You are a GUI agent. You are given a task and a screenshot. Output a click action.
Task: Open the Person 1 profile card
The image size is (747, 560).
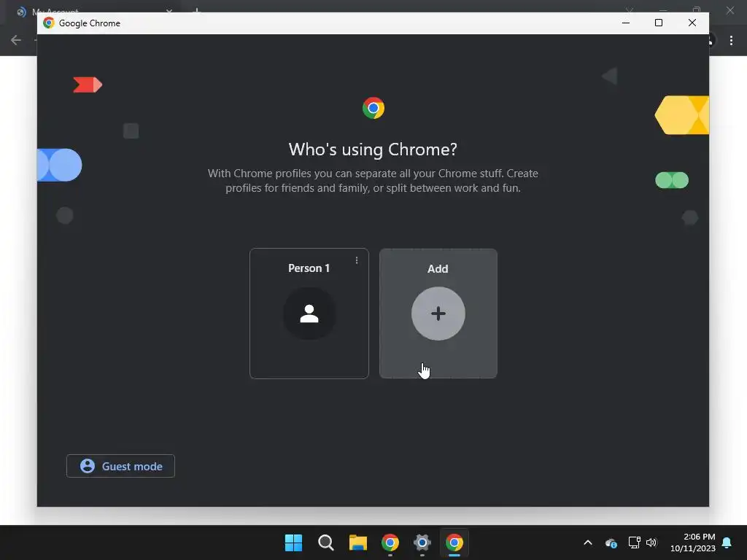[309, 314]
